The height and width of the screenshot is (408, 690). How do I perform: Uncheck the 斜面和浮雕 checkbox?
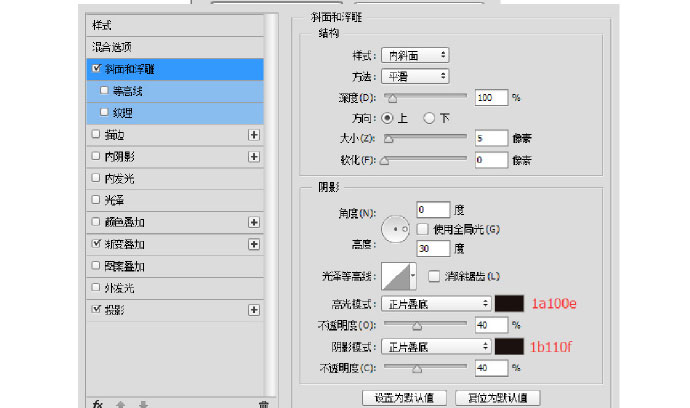pos(96,68)
